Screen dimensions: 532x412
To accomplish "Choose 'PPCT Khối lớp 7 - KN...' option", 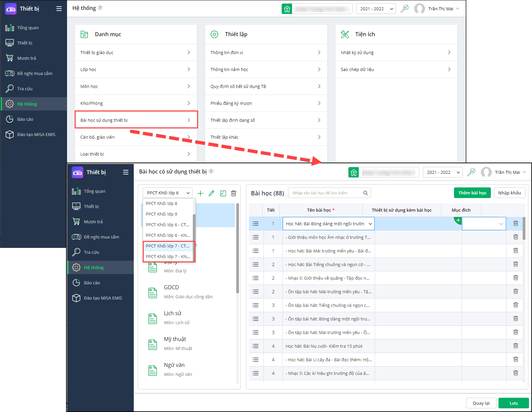I will (x=168, y=256).
